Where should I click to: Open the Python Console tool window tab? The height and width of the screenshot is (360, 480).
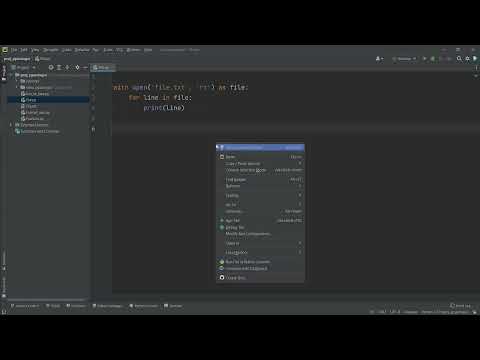(x=144, y=306)
